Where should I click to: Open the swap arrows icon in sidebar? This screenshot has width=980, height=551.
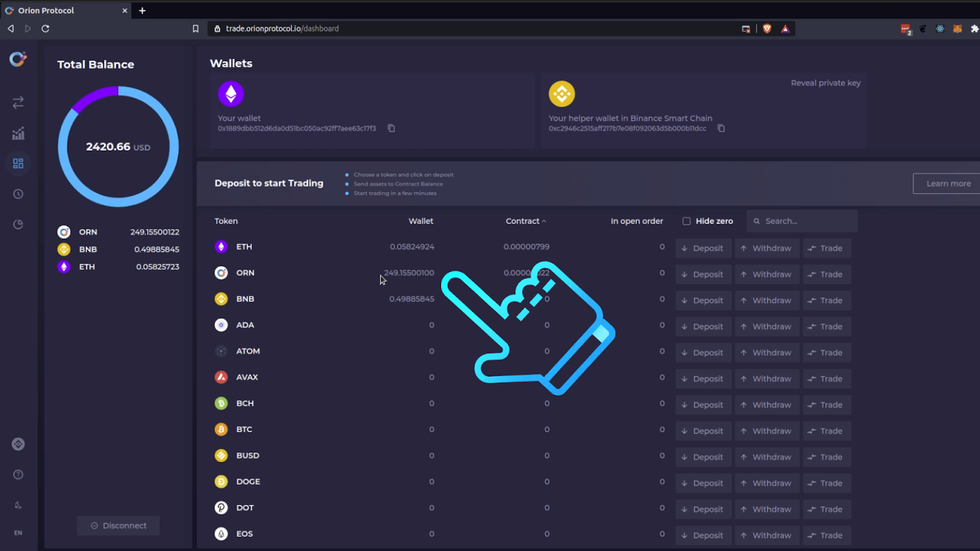pyautogui.click(x=18, y=102)
